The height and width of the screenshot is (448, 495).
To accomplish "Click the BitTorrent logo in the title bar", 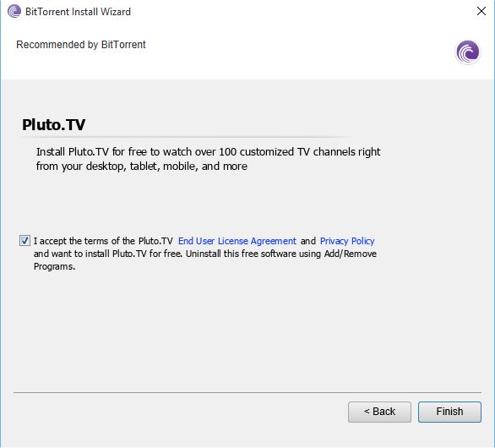I will [x=14, y=11].
